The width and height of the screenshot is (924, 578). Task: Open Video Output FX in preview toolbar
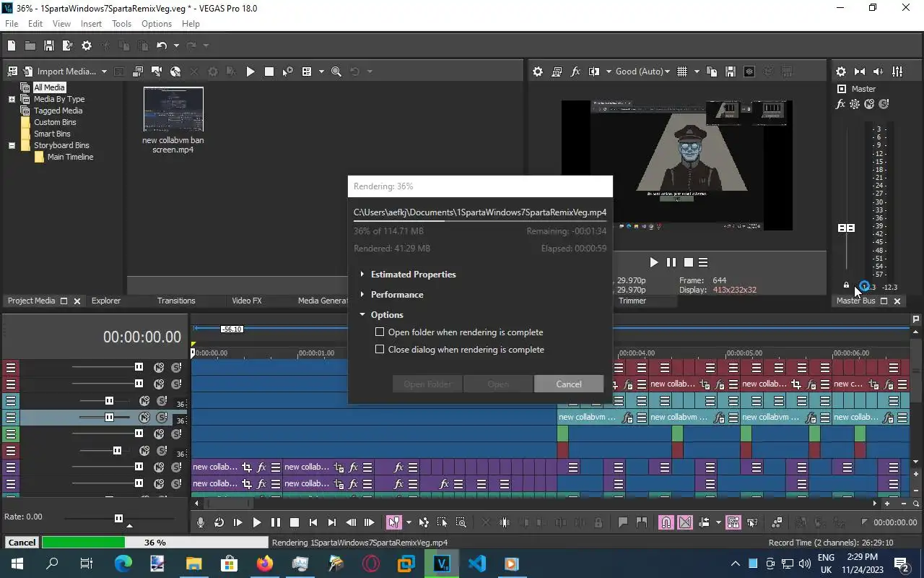(x=575, y=72)
